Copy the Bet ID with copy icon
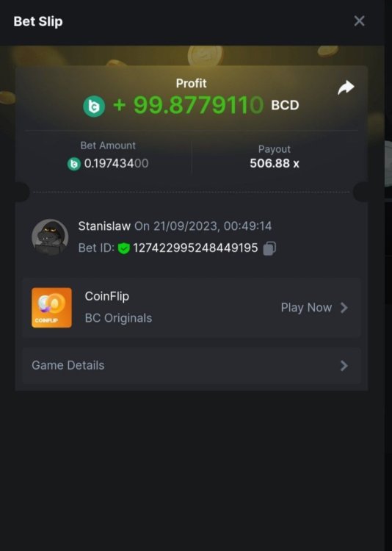The image size is (392, 551). pyautogui.click(x=269, y=248)
